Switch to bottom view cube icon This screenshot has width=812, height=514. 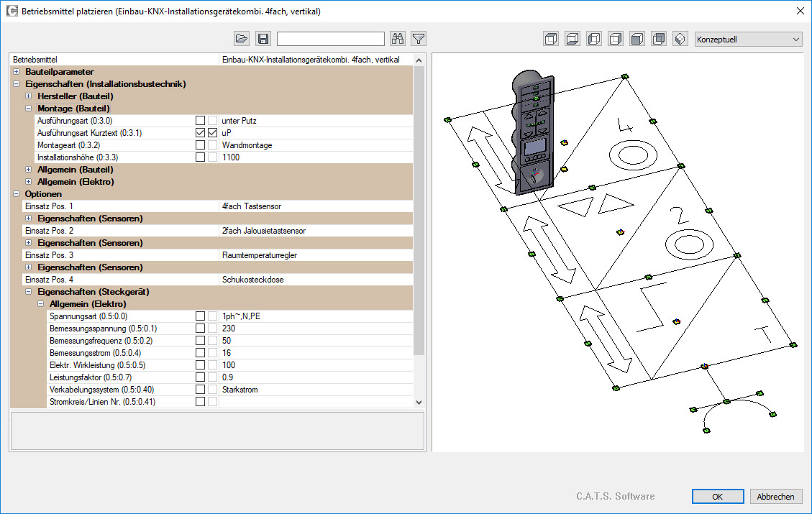[x=572, y=39]
